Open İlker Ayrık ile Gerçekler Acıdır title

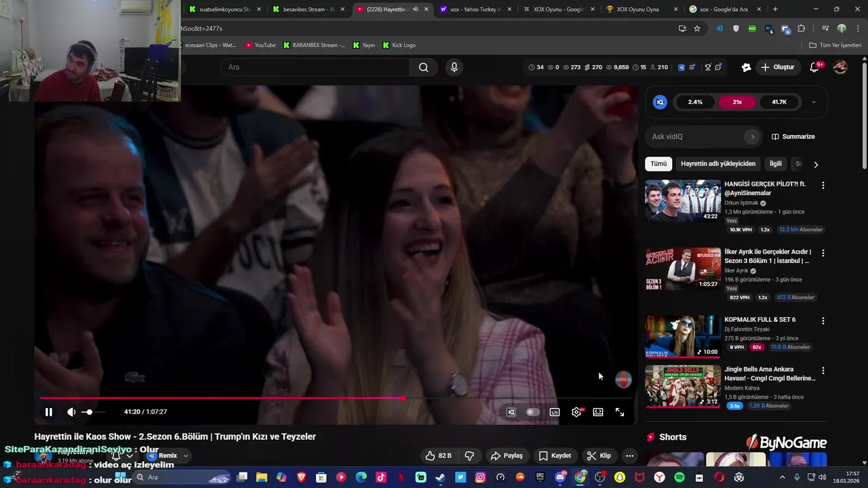[768, 256]
